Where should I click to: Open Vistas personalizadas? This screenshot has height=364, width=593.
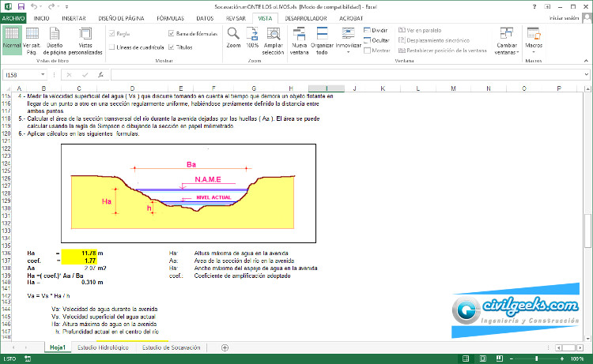point(84,37)
